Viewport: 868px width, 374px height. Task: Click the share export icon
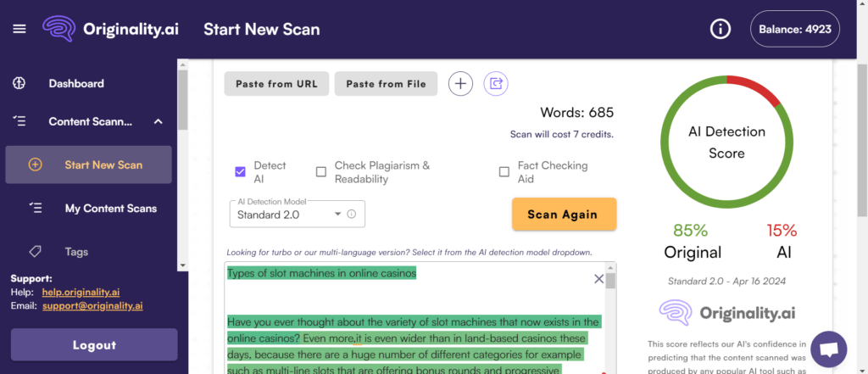pos(496,84)
